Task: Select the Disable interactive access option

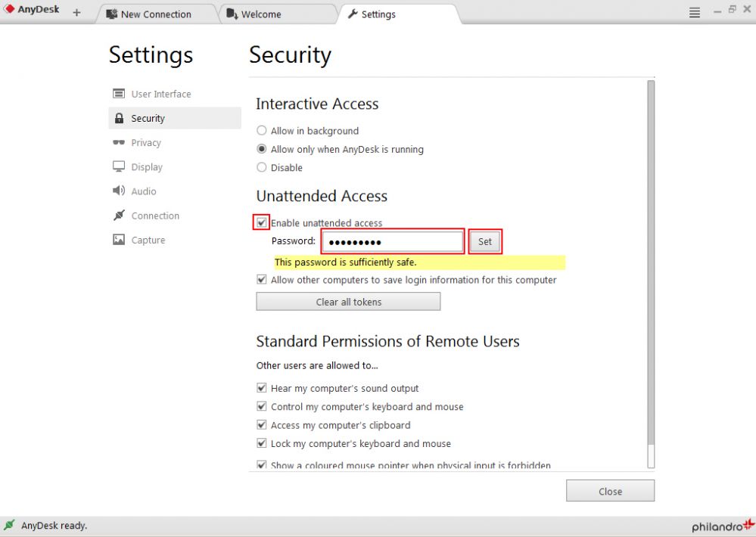Action: point(261,167)
